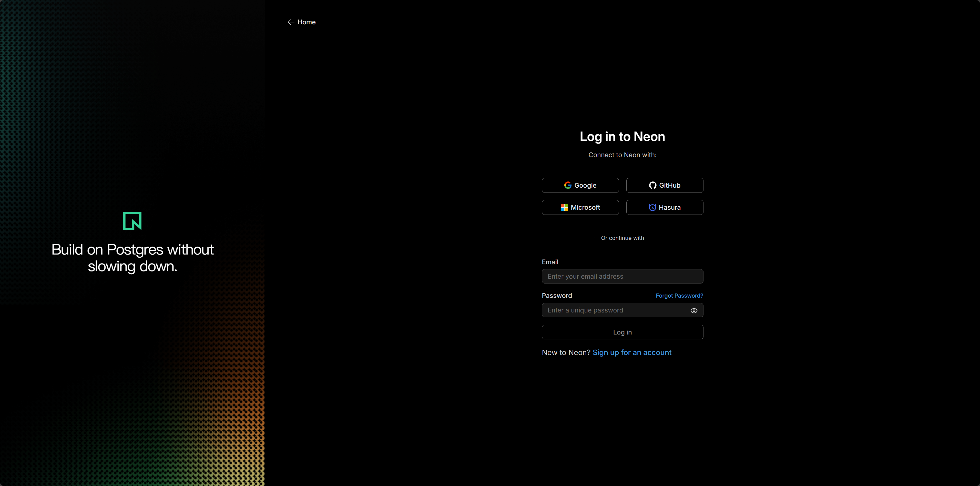Toggle password visibility with eye icon
Image resolution: width=980 pixels, height=486 pixels.
tap(694, 311)
